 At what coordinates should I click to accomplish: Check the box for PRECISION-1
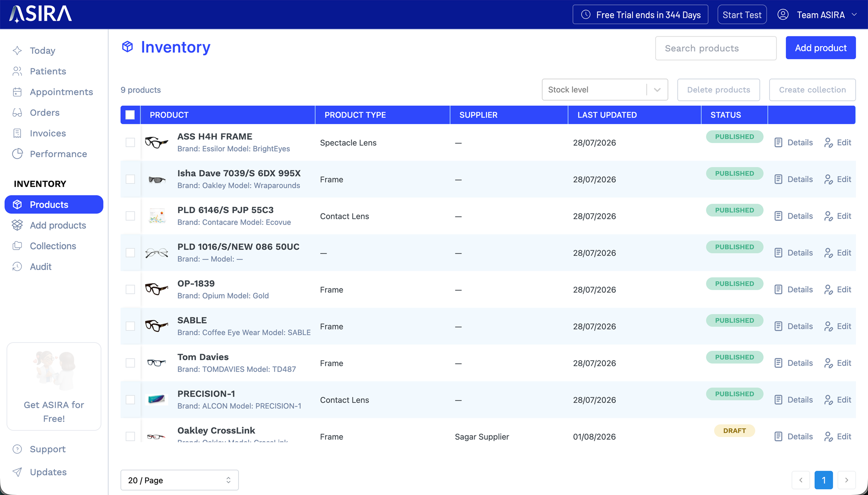coord(130,399)
